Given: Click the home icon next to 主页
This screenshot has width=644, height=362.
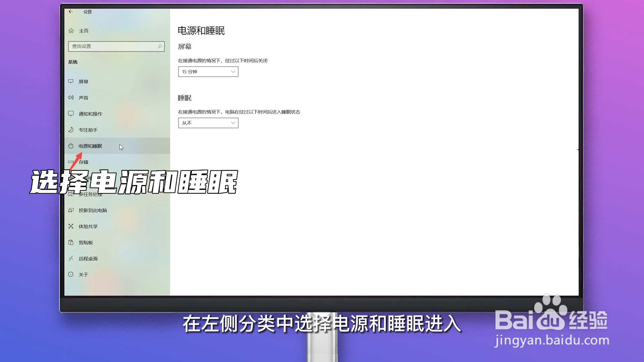Looking at the screenshot, I should pos(71,31).
